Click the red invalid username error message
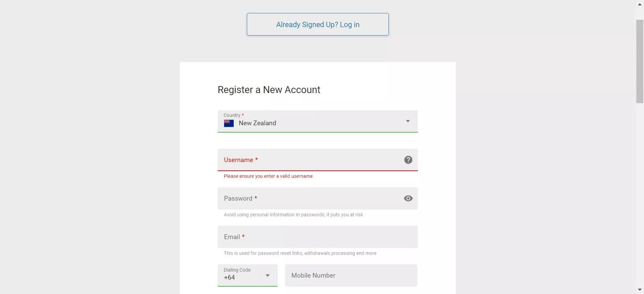Screen dimensions: 644x294 pos(268,176)
